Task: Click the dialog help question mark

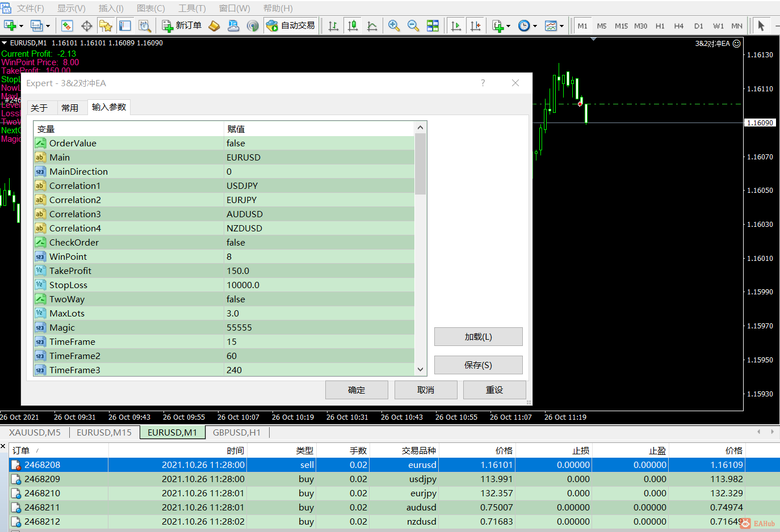Action: (483, 83)
